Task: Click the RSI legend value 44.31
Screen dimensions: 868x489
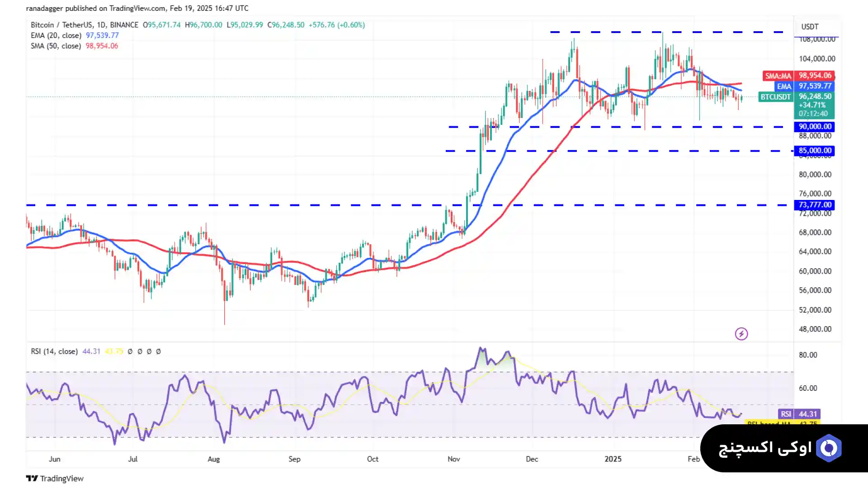Action: tap(91, 351)
